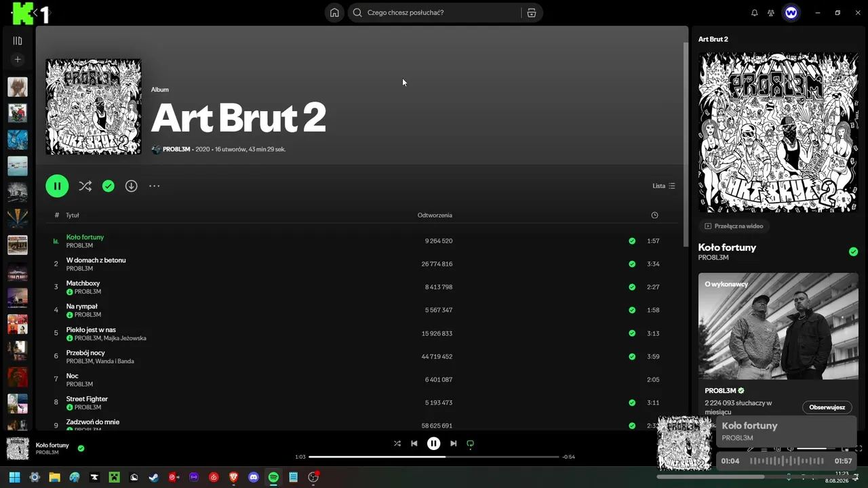Screen dimensions: 868x488
Task: Open File Explorer from taskbar
Action: (x=54, y=477)
